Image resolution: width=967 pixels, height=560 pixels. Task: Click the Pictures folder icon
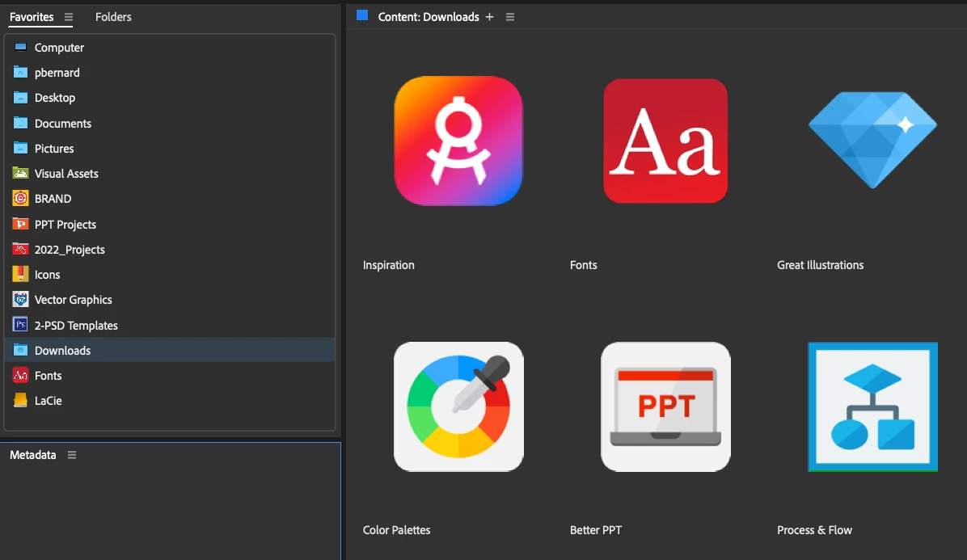(x=20, y=148)
